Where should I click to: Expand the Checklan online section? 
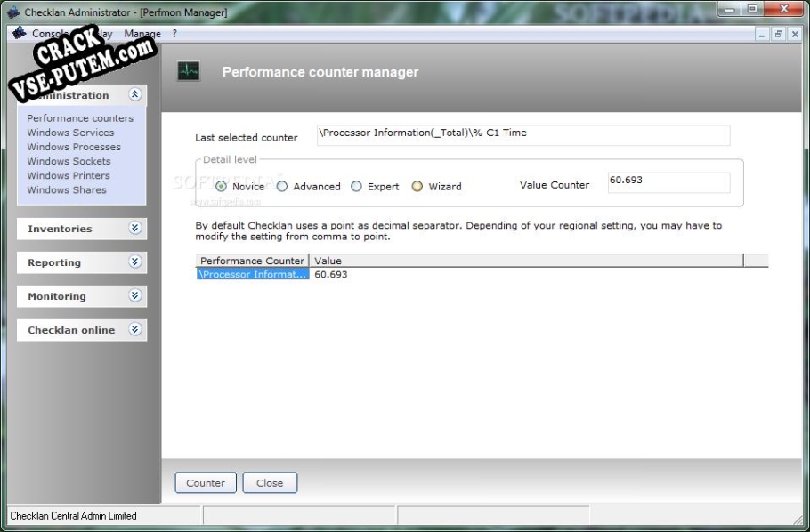tap(134, 330)
